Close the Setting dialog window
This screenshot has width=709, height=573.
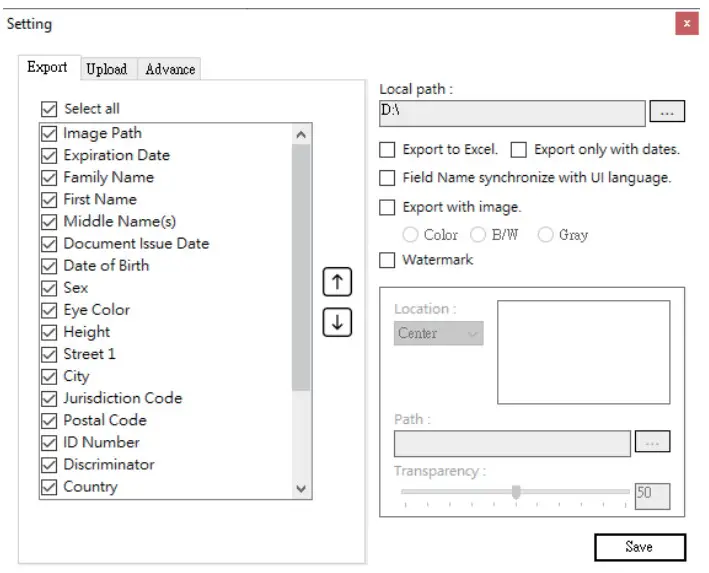coord(687,23)
